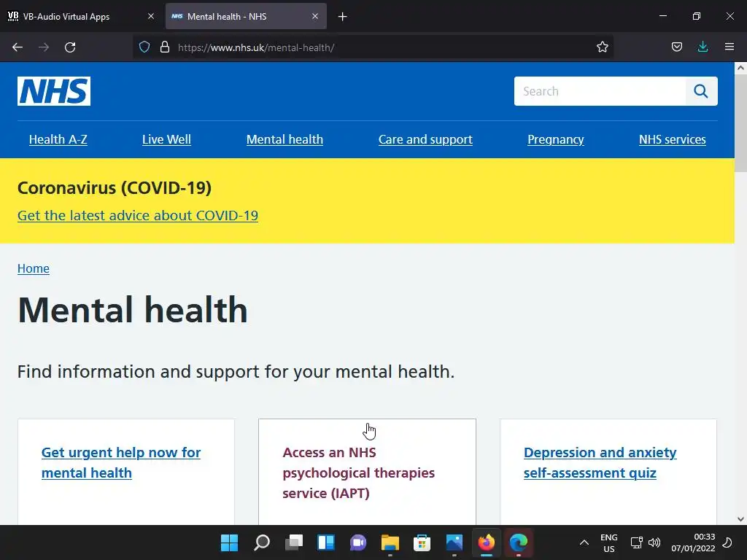The width and height of the screenshot is (747, 560).
Task: Close the VB-Audio Virtual Apps tab
Action: (x=151, y=16)
